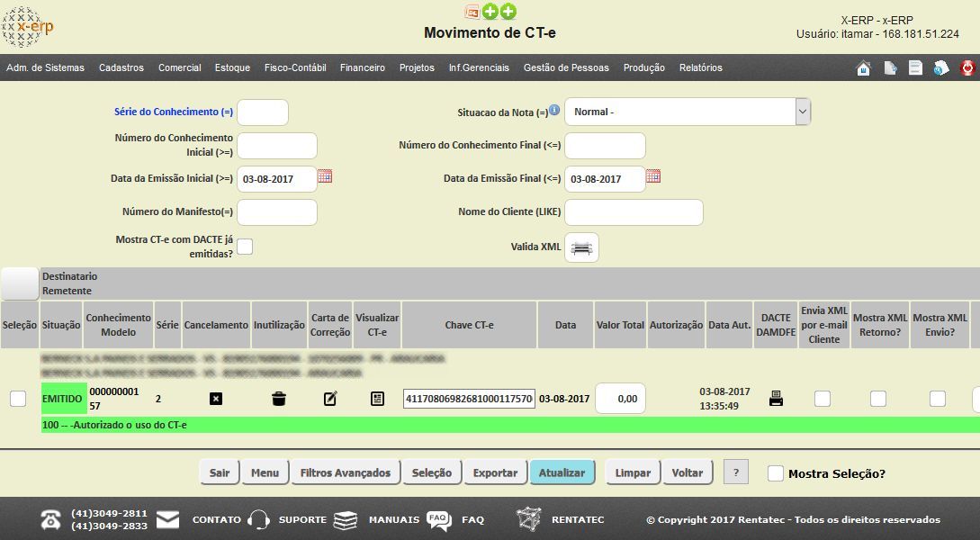Focus the Série do Conhecimento input field
This screenshot has width=980, height=540.
point(263,112)
